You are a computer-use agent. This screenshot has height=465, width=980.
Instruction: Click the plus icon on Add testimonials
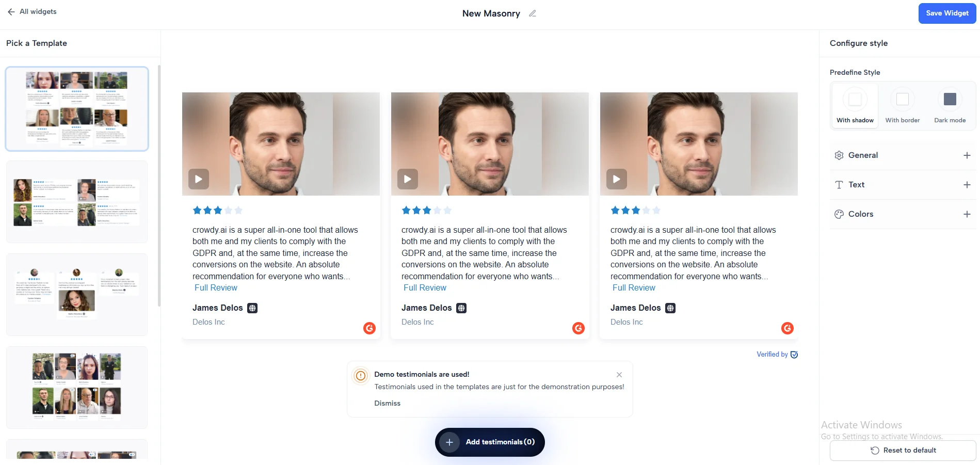coord(449,442)
